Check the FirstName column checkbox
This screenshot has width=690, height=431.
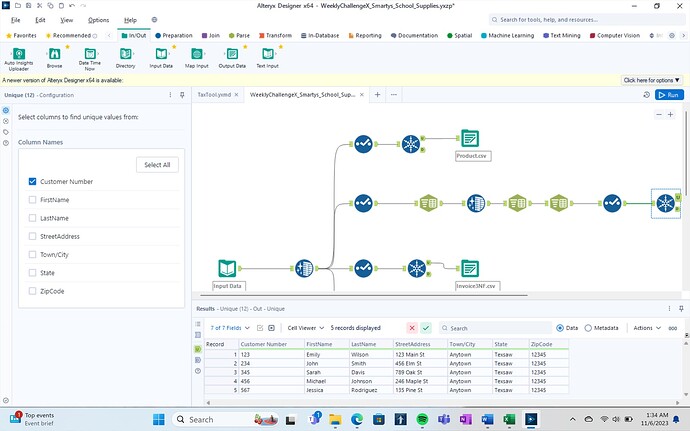(33, 200)
